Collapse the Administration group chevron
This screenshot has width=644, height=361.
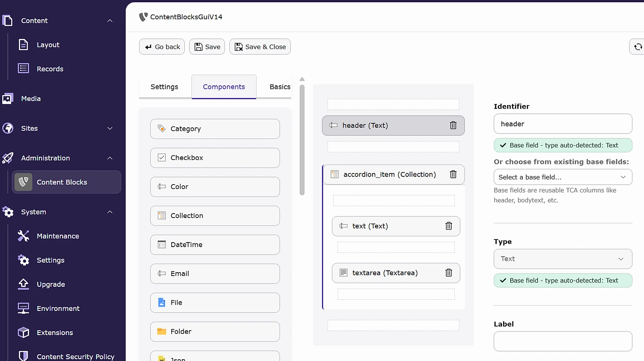tap(110, 158)
